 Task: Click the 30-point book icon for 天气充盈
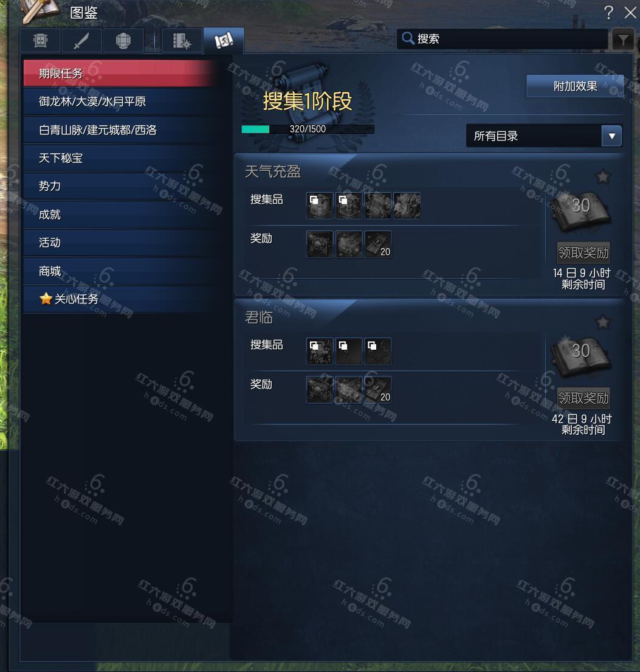point(581,211)
